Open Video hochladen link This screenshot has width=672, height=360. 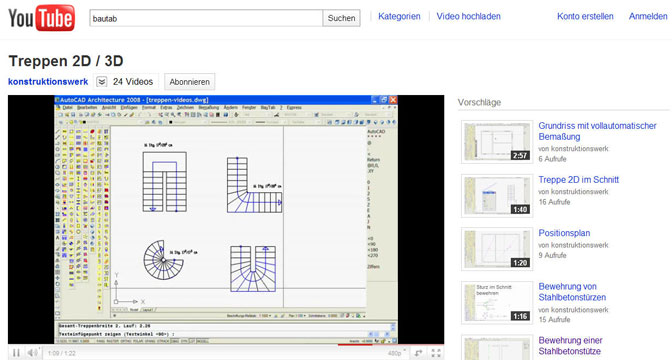(x=468, y=16)
